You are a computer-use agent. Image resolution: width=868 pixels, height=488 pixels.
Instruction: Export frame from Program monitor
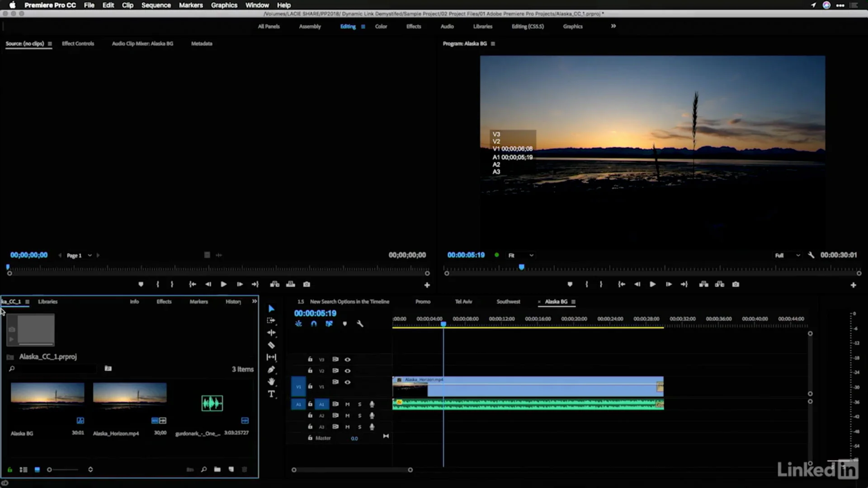click(x=736, y=284)
